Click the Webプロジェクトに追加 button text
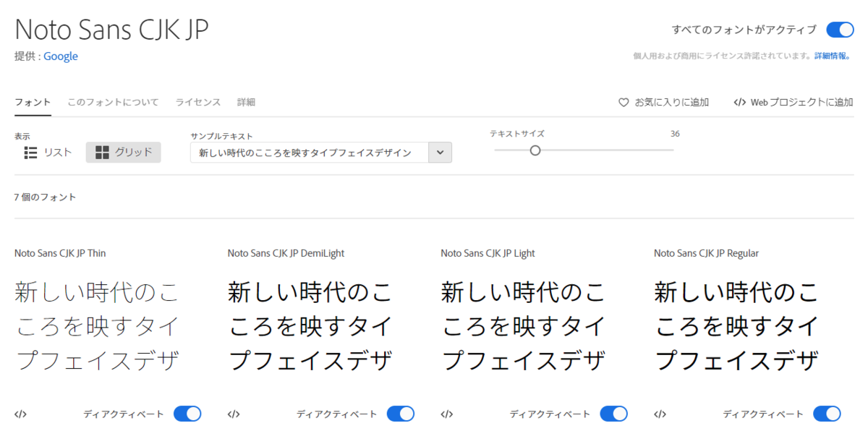 (802, 103)
